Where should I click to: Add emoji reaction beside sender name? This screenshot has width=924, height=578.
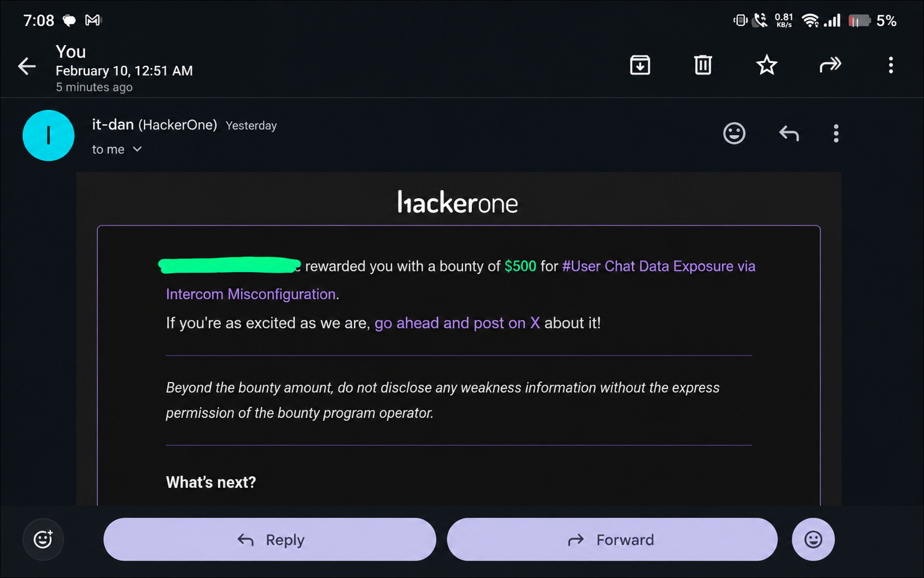point(734,133)
